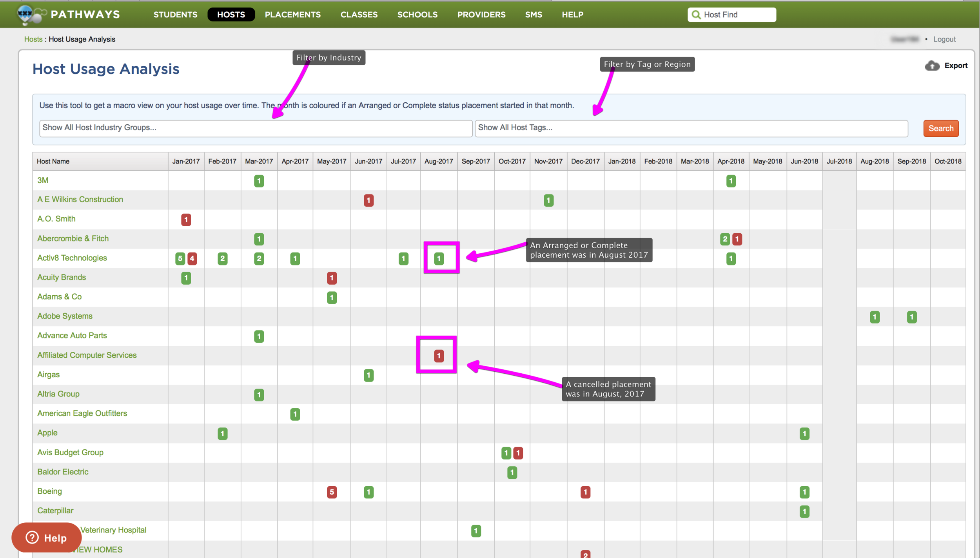The width and height of the screenshot is (980, 558).
Task: Click the Export button label
Action: tap(956, 65)
